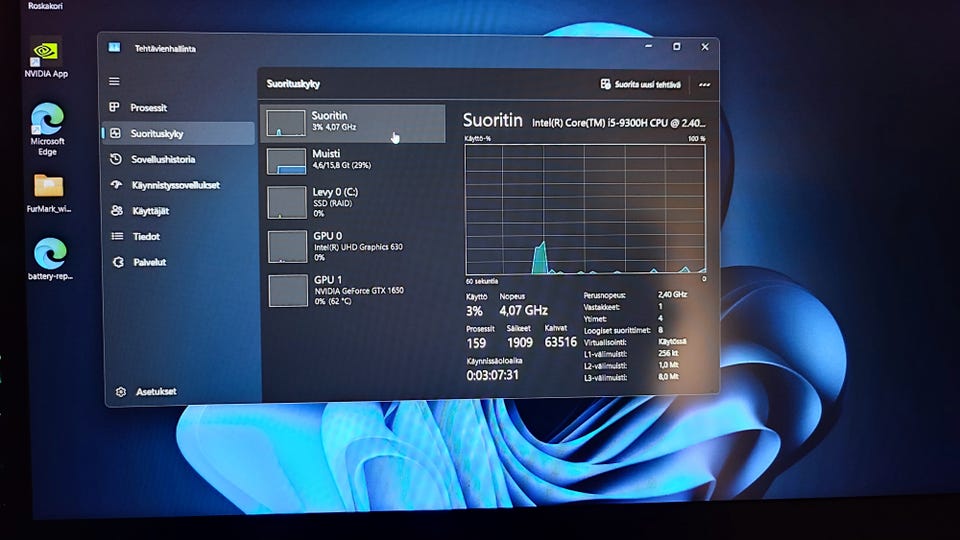960x540 pixels.
Task: Click the Levy 0 mini graph thumbnail
Action: [x=287, y=203]
